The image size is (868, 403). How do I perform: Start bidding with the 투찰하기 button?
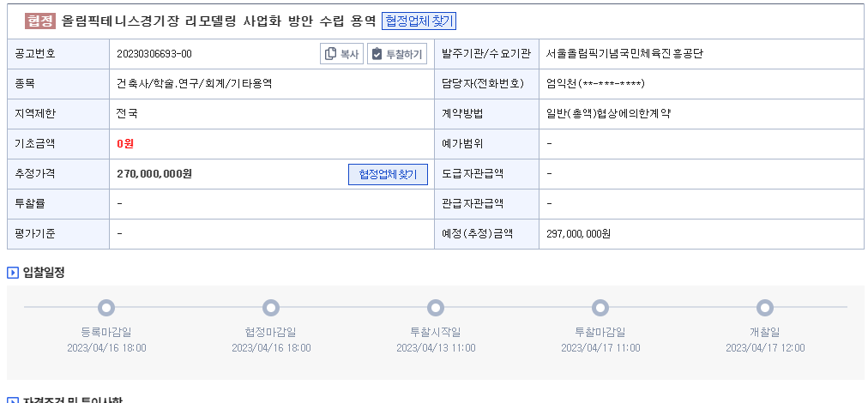click(397, 54)
